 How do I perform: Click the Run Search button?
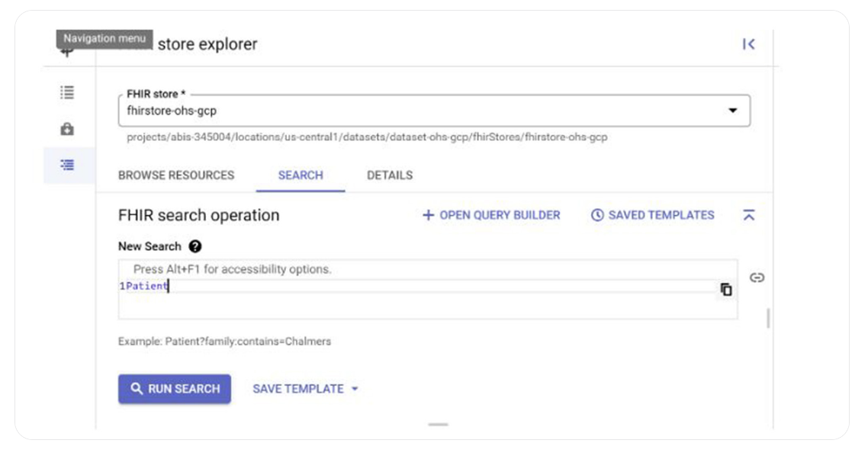[x=174, y=388]
